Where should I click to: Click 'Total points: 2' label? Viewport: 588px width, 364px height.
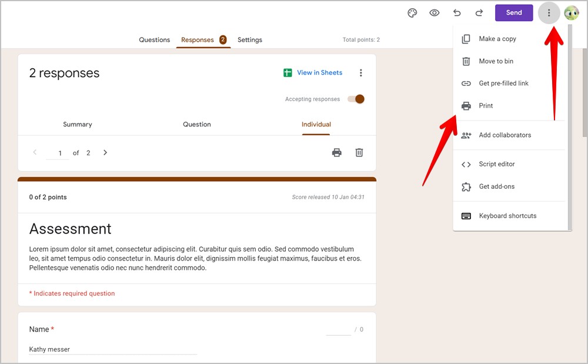click(361, 40)
